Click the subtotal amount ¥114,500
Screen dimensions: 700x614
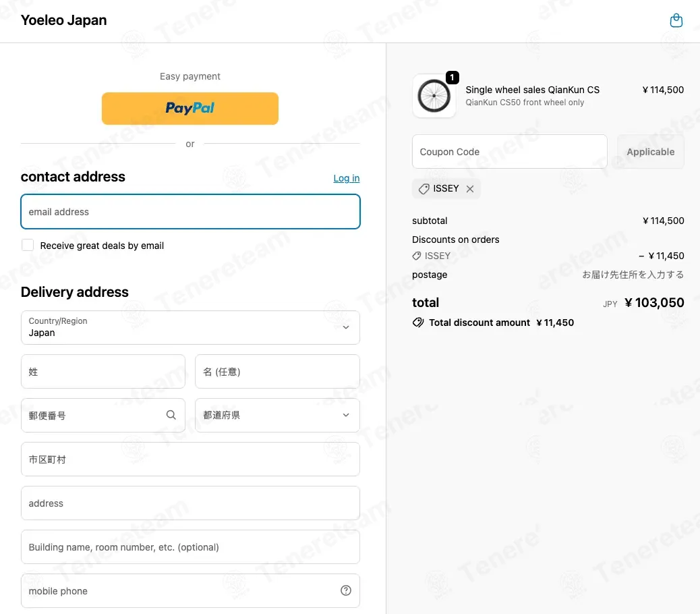coord(663,221)
